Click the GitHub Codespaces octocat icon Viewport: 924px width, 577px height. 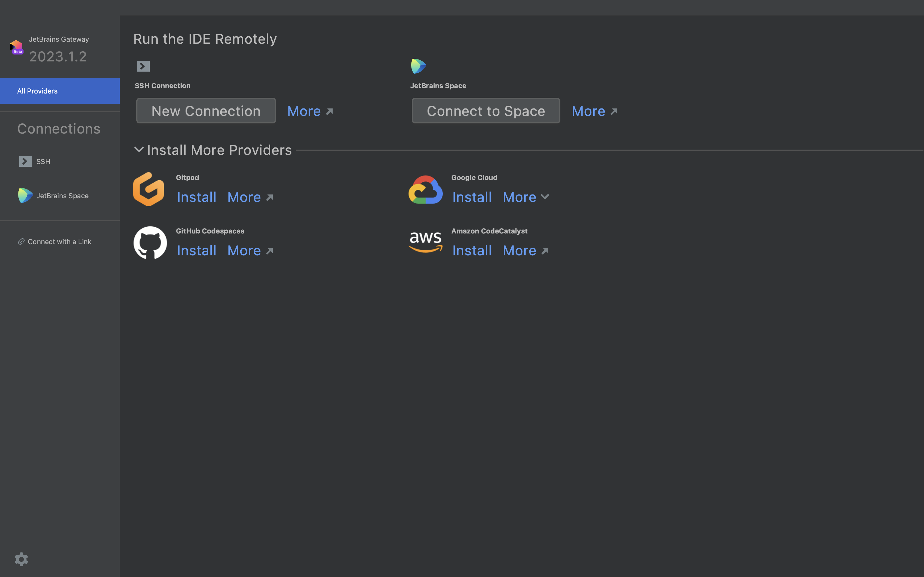pyautogui.click(x=150, y=243)
